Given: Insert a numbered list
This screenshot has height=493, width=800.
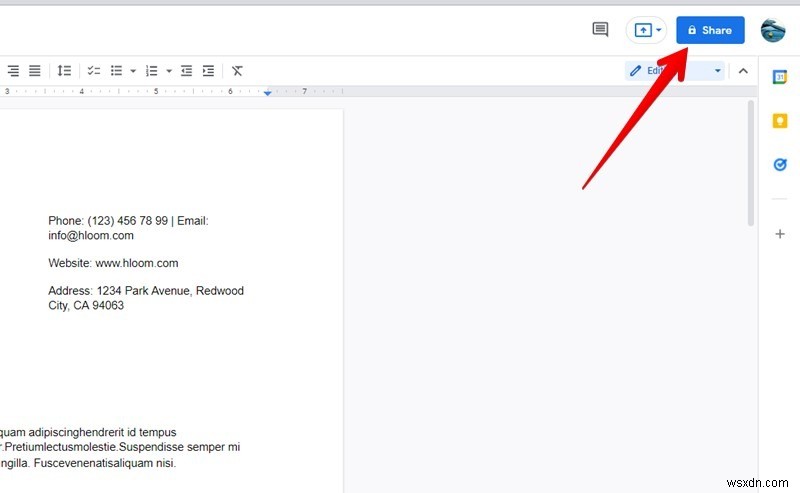Looking at the screenshot, I should coord(152,71).
